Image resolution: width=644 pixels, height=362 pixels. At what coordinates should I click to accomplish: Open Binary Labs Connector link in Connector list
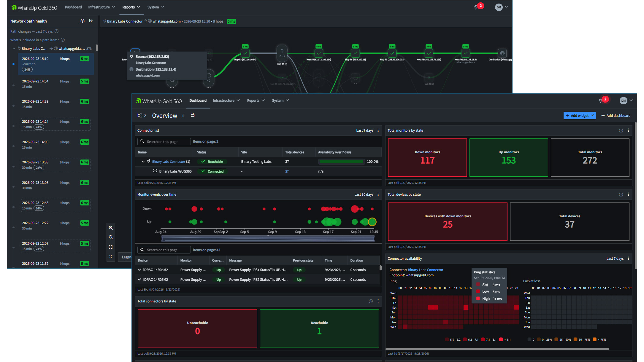point(169,162)
